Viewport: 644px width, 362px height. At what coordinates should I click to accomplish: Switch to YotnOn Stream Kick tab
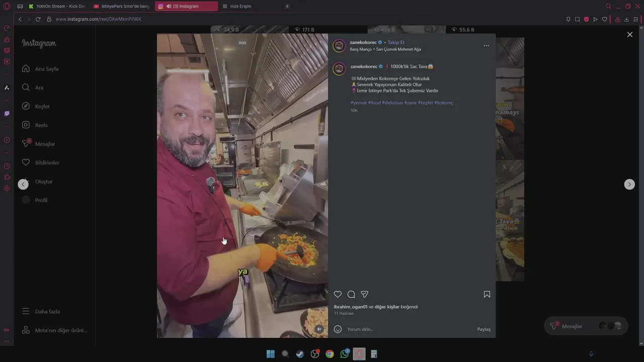click(x=57, y=6)
